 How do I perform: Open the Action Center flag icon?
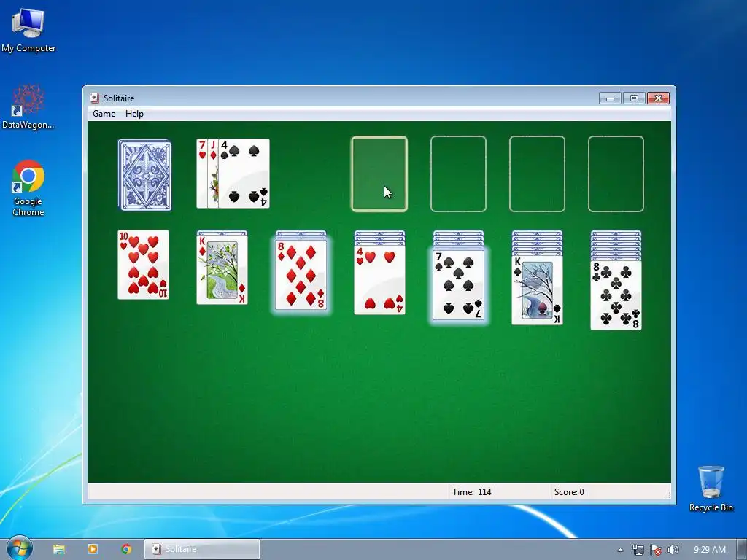click(x=656, y=550)
